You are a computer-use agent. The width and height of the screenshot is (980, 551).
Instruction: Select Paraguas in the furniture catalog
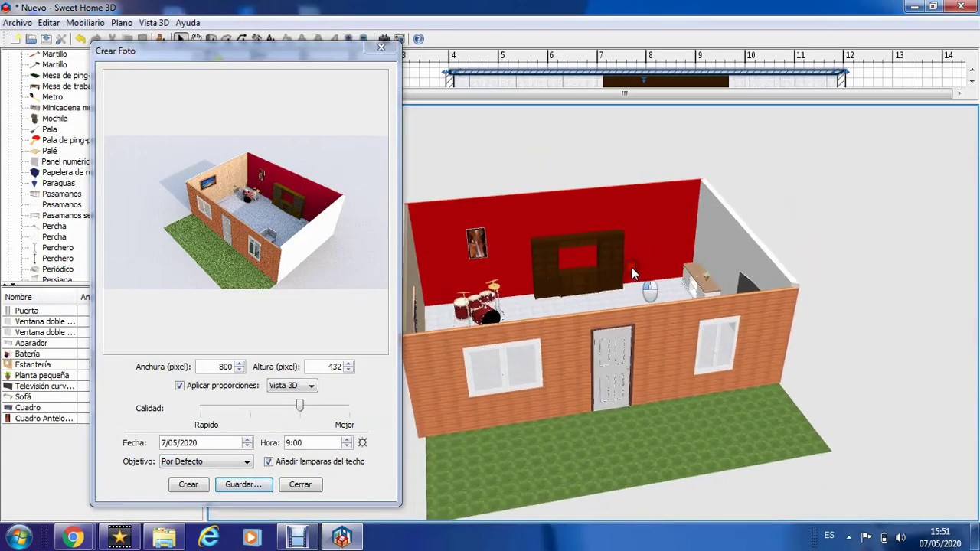click(x=58, y=183)
